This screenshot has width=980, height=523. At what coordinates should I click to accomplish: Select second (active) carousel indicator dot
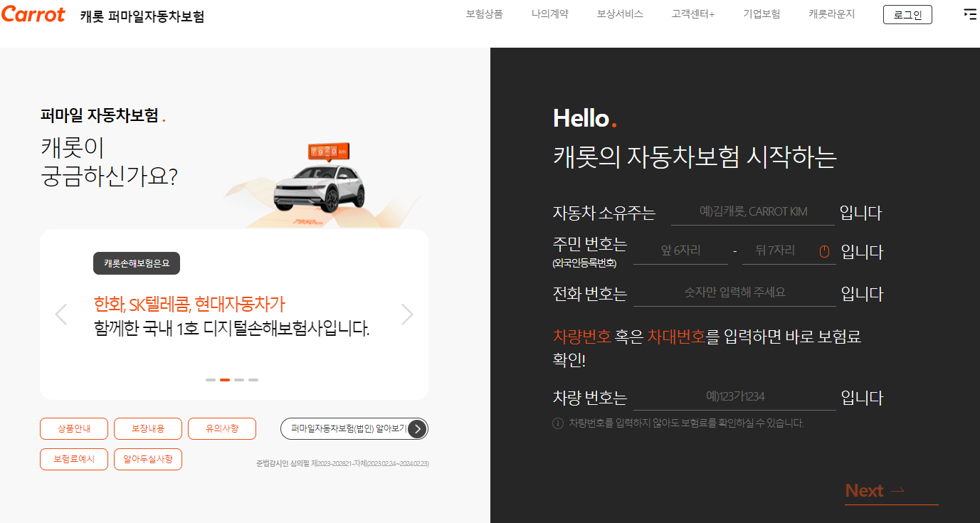click(x=225, y=380)
